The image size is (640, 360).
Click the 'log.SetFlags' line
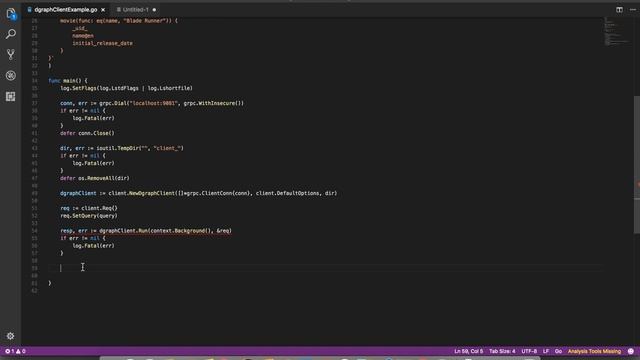126,88
